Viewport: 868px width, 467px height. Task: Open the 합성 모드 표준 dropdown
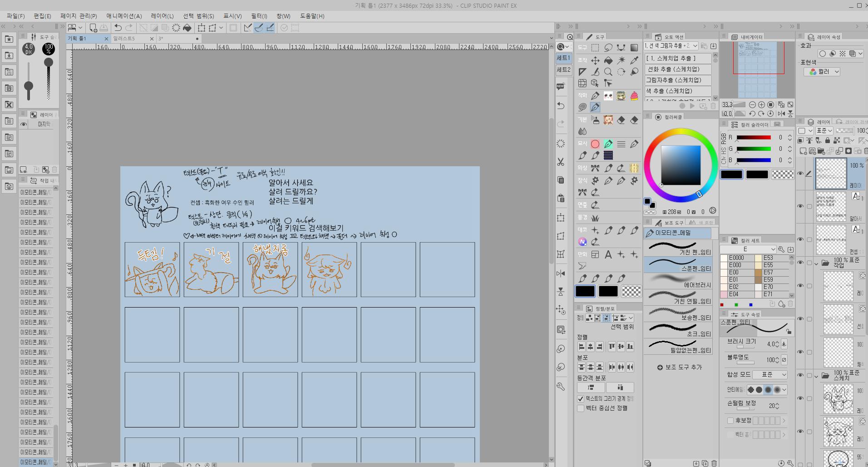770,375
